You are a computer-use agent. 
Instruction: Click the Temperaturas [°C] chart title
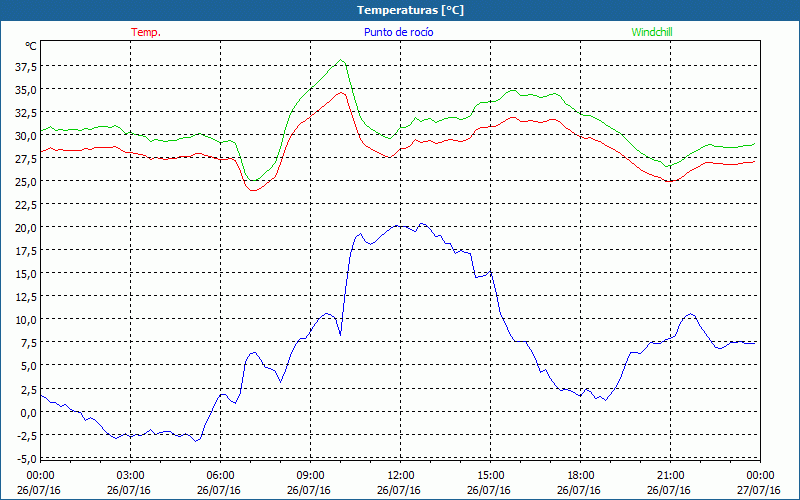pyautogui.click(x=410, y=10)
